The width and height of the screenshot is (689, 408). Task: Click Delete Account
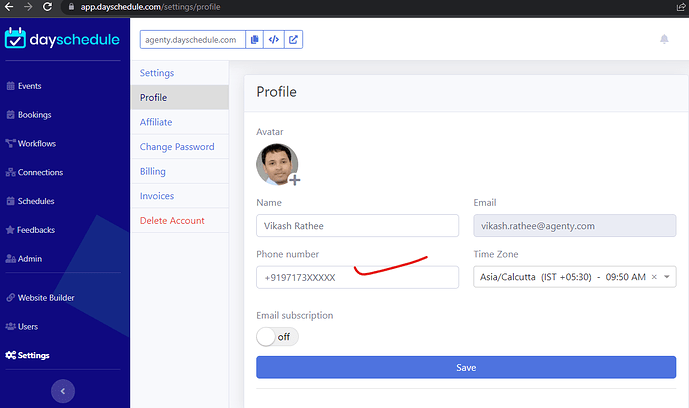click(x=180, y=220)
